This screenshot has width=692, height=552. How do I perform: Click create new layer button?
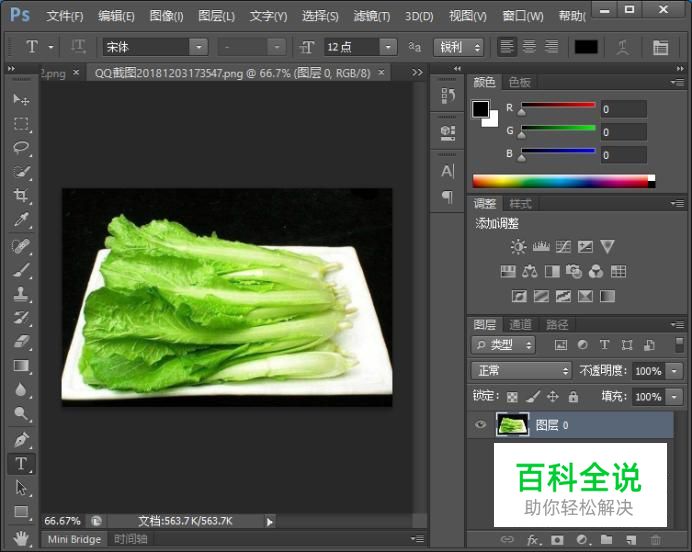pyautogui.click(x=631, y=540)
